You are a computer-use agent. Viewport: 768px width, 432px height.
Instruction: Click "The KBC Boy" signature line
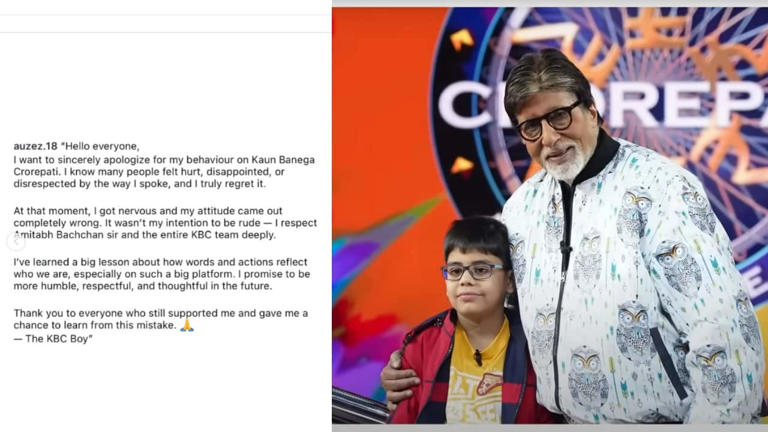(x=53, y=338)
